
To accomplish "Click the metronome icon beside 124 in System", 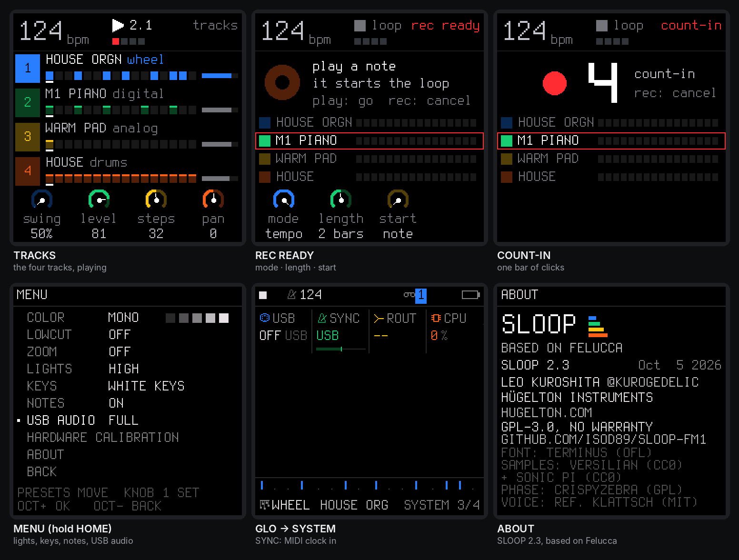I will (292, 295).
